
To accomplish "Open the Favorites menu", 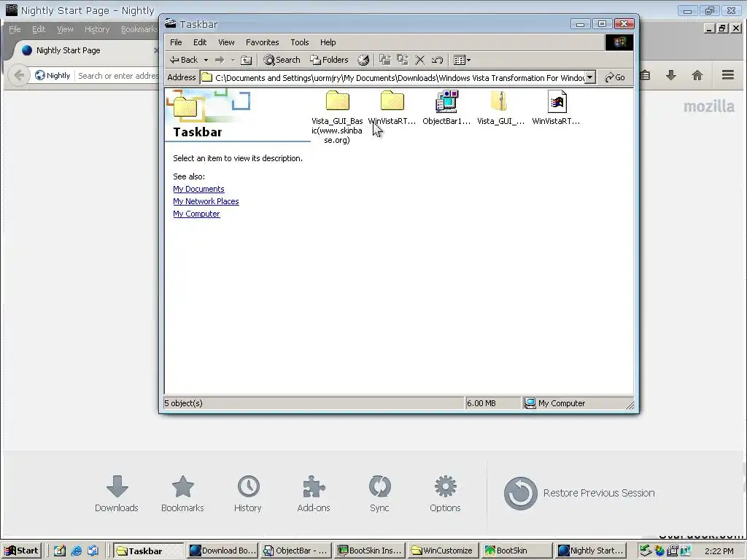I will 263,42.
